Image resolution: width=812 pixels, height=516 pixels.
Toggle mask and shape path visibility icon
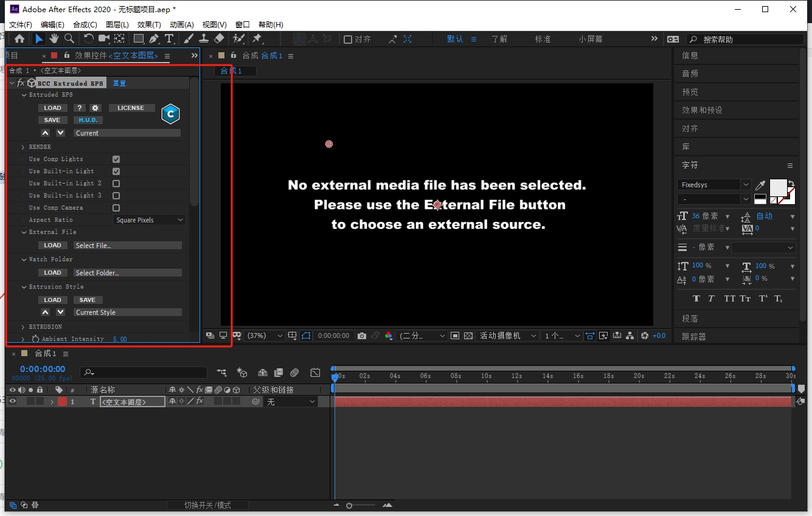pos(306,335)
